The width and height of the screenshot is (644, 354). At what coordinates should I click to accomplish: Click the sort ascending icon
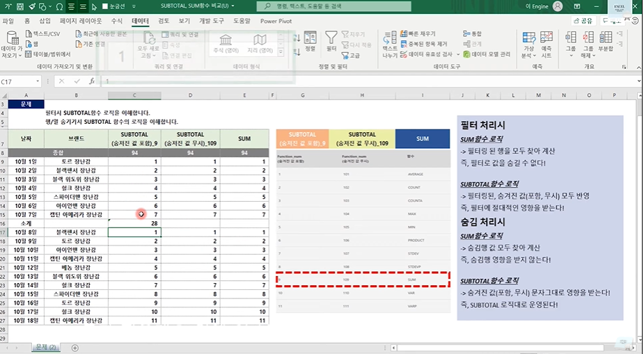tap(297, 38)
